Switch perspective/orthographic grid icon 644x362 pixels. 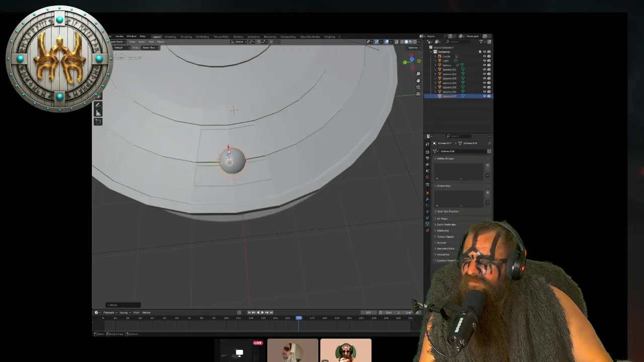(x=418, y=94)
